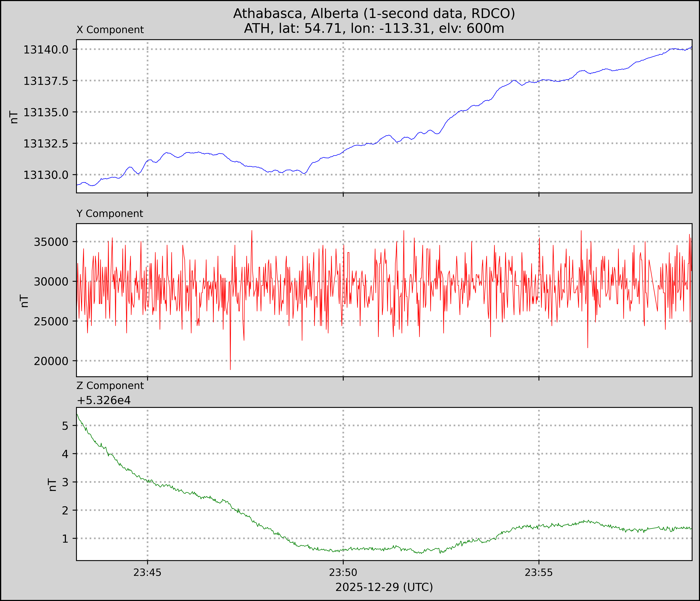Click the 5 tick on Z plot

65,426
